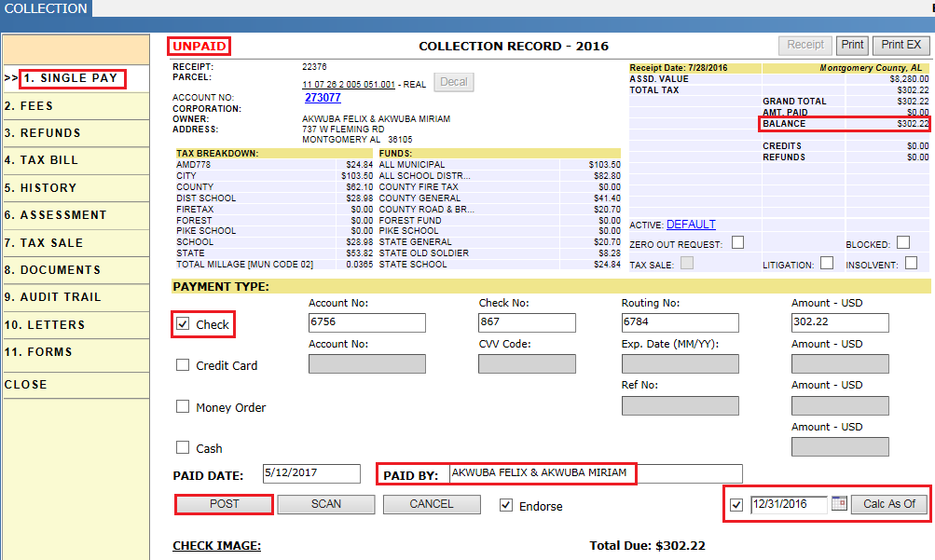Image resolution: width=935 pixels, height=560 pixels.
Task: Edit the Paid By name field
Action: click(x=596, y=473)
